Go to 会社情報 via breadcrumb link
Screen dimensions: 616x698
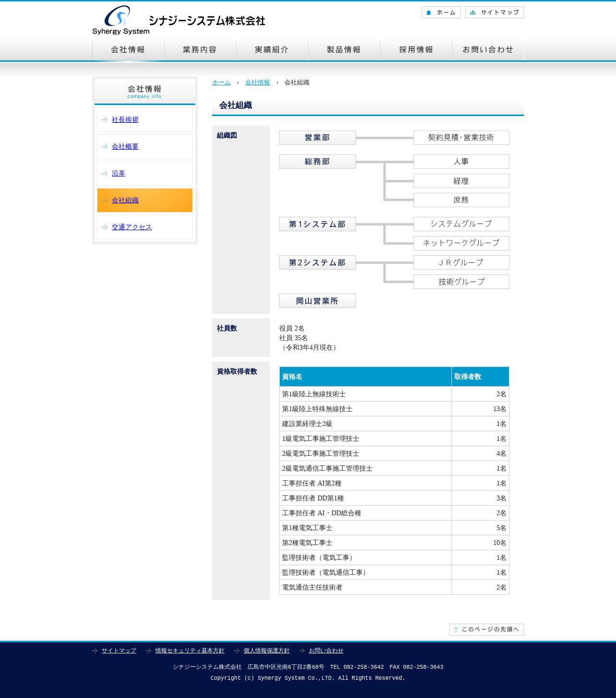pyautogui.click(x=258, y=83)
